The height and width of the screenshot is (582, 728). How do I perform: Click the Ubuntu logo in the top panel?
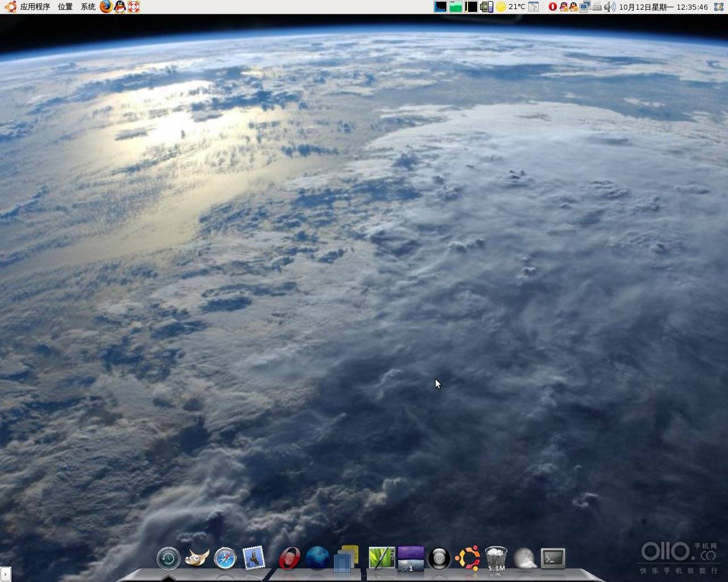[10, 7]
